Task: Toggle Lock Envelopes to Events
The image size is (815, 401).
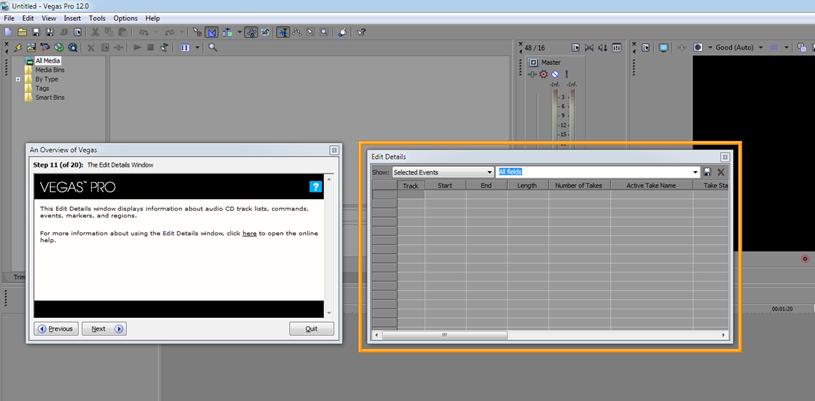Action: tap(251, 32)
